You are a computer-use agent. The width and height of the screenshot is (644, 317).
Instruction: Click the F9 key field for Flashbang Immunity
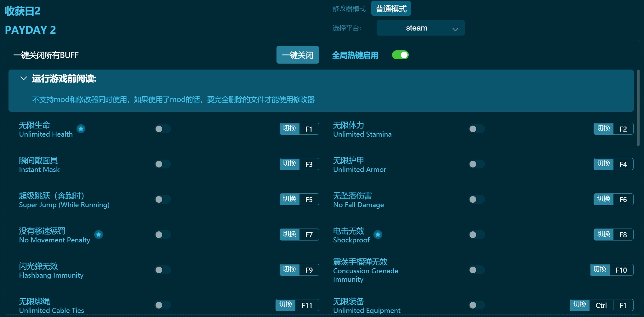click(x=309, y=270)
